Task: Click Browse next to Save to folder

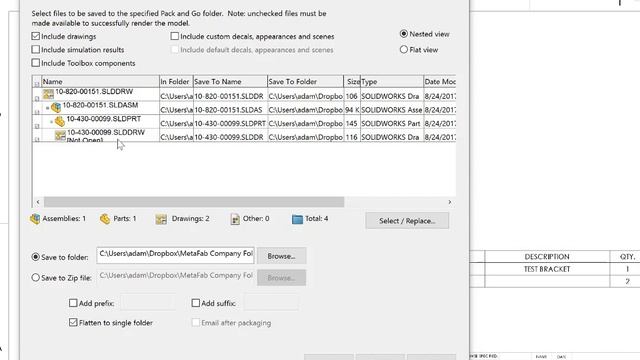Action: click(282, 256)
